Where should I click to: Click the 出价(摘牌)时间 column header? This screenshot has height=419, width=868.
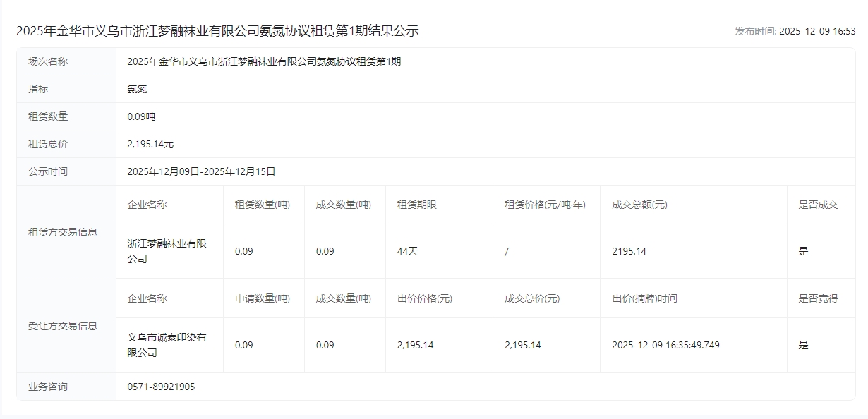(644, 298)
